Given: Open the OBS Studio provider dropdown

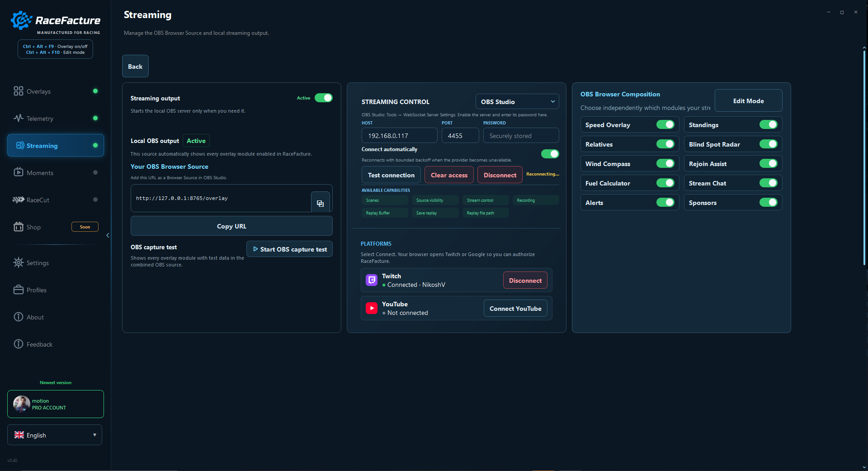Looking at the screenshot, I should coord(517,101).
